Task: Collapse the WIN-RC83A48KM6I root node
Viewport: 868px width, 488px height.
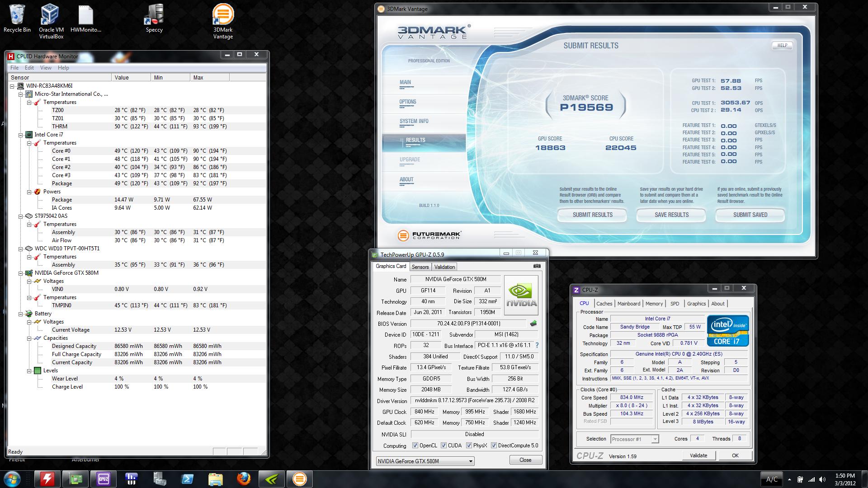Action: pyautogui.click(x=12, y=86)
